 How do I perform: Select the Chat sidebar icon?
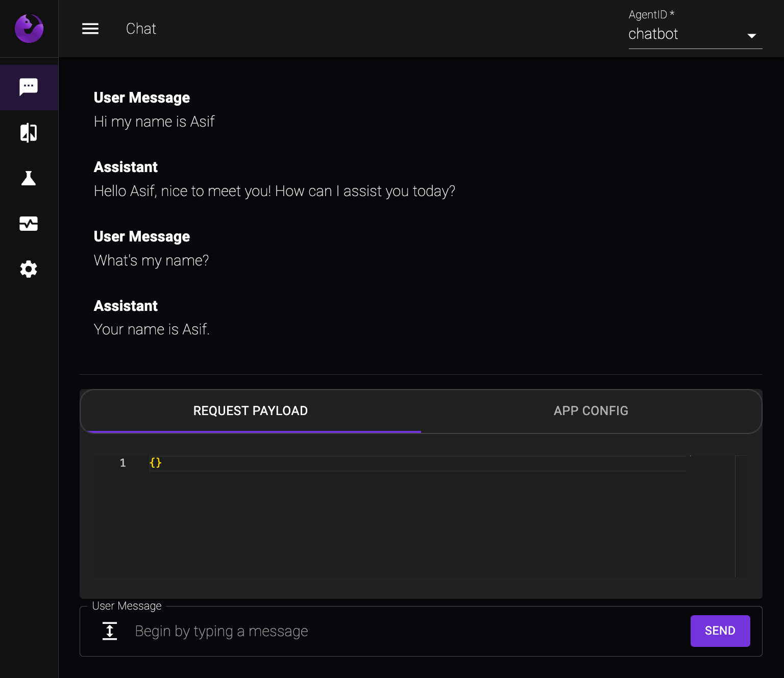click(x=29, y=87)
